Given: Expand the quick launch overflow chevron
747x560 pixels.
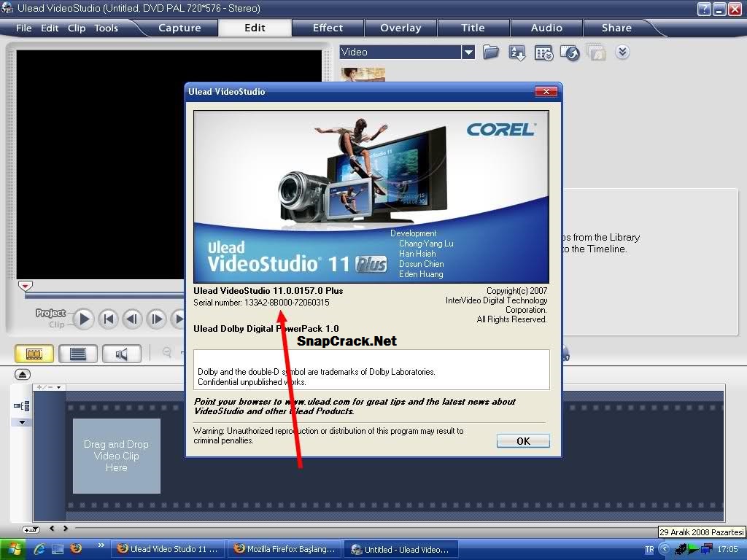Looking at the screenshot, I should point(101,545).
